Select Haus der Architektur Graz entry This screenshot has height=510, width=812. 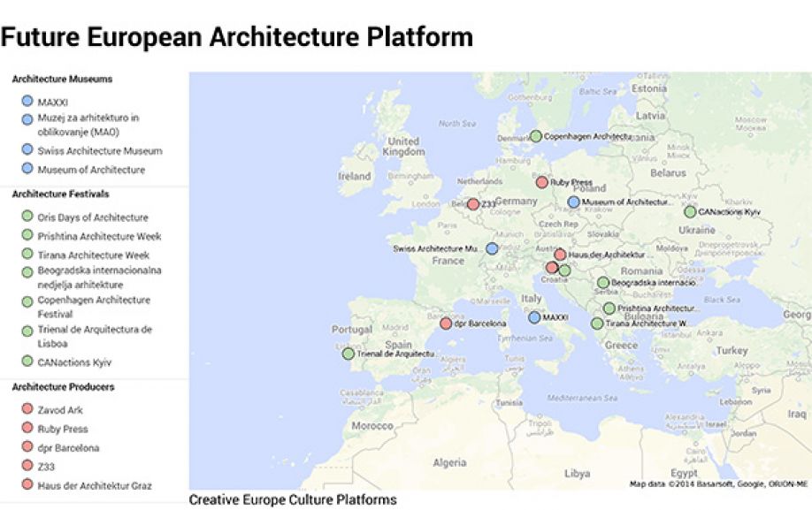[95, 485]
